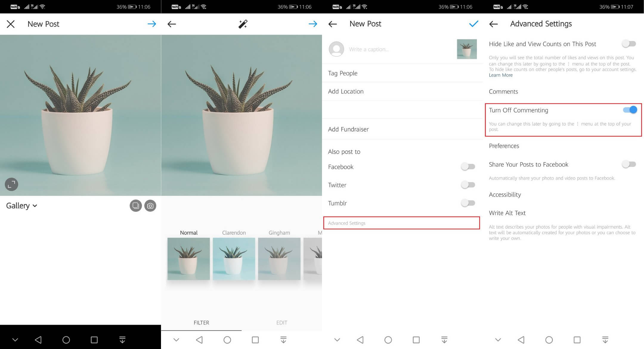
Task: Switch to the EDIT tab
Action: pos(282,322)
